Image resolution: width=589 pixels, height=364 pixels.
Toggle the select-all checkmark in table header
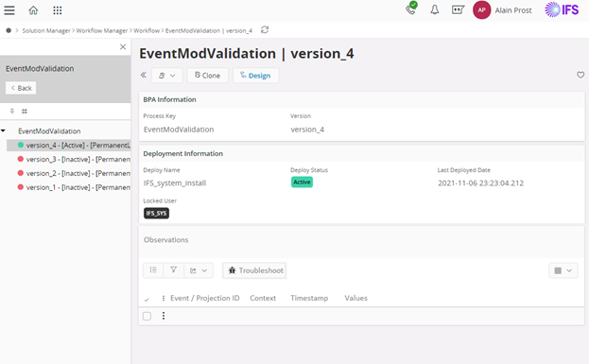pyautogui.click(x=147, y=299)
